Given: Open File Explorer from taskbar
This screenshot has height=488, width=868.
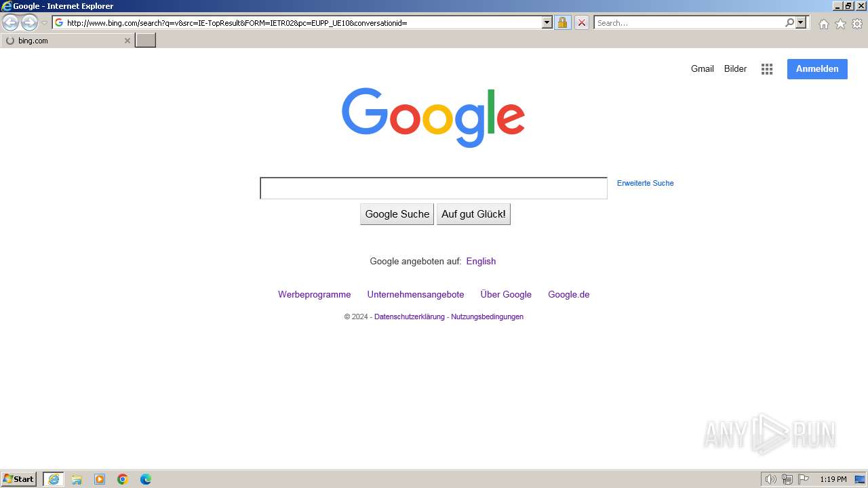Looking at the screenshot, I should coord(77,479).
